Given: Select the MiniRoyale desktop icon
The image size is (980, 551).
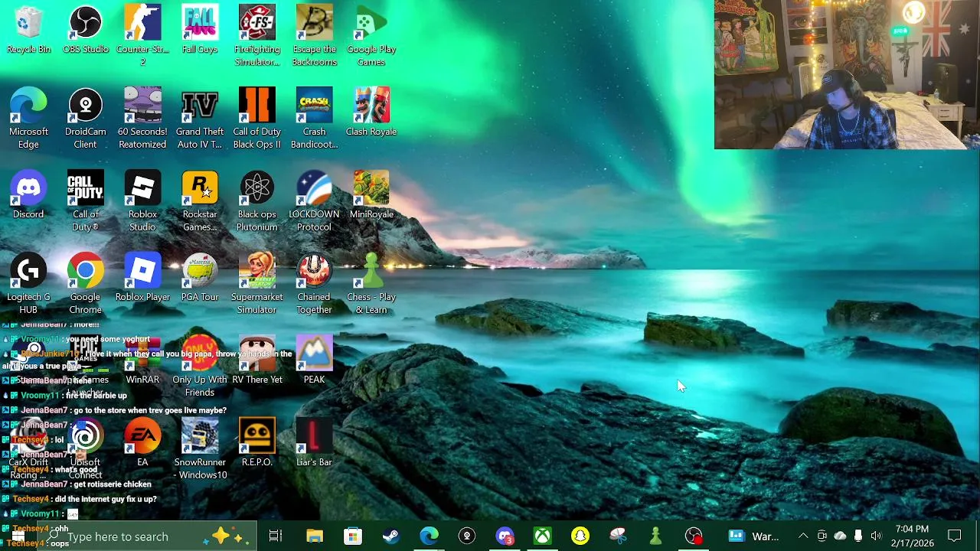Looking at the screenshot, I should (371, 196).
